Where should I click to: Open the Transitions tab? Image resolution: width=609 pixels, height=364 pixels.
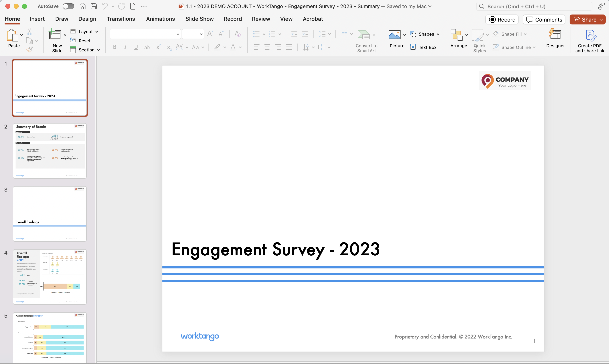pyautogui.click(x=121, y=19)
